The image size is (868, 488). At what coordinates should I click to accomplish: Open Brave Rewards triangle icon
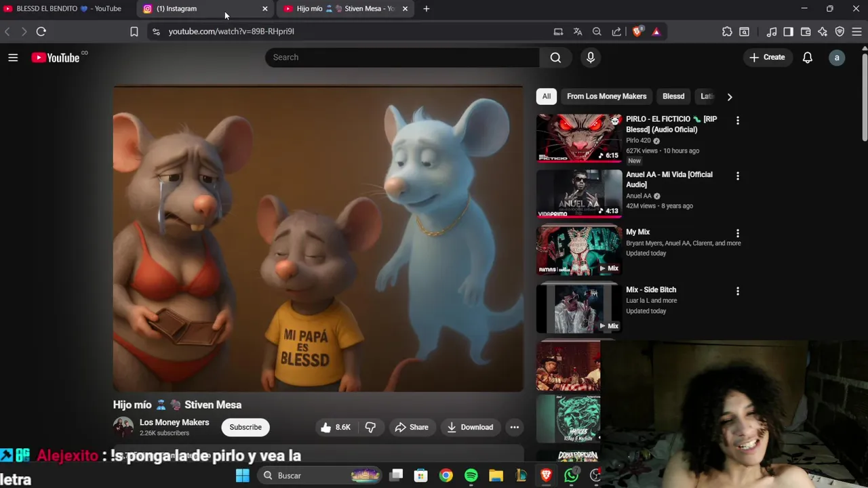(x=656, y=31)
